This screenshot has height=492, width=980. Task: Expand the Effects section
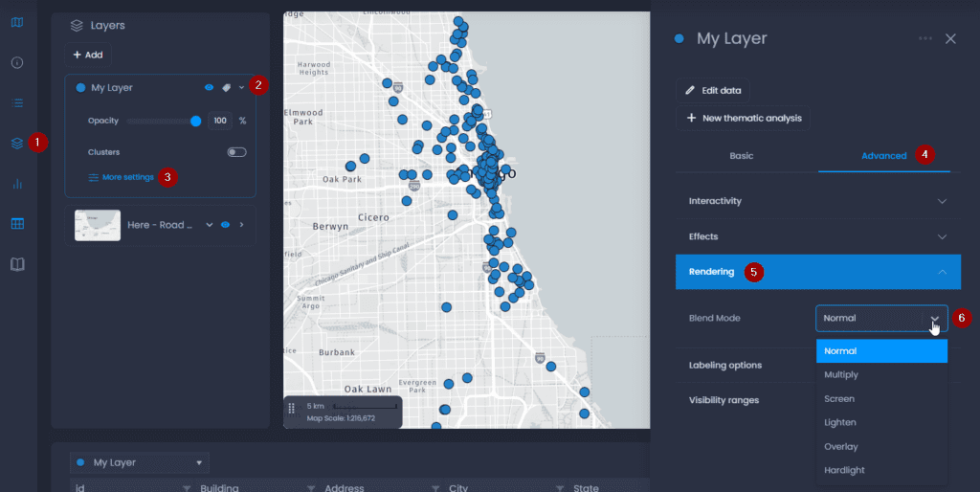(818, 236)
